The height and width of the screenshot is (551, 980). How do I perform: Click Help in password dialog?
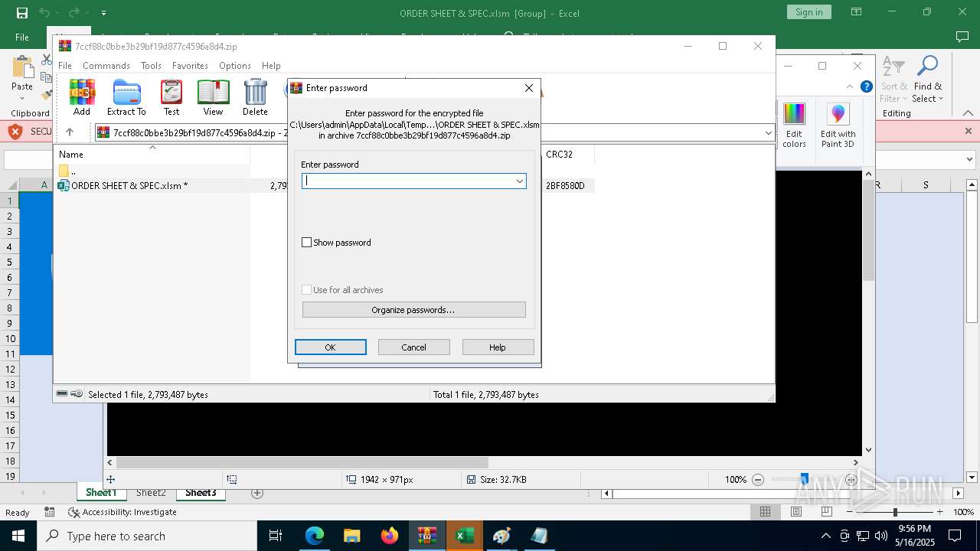pyautogui.click(x=498, y=347)
